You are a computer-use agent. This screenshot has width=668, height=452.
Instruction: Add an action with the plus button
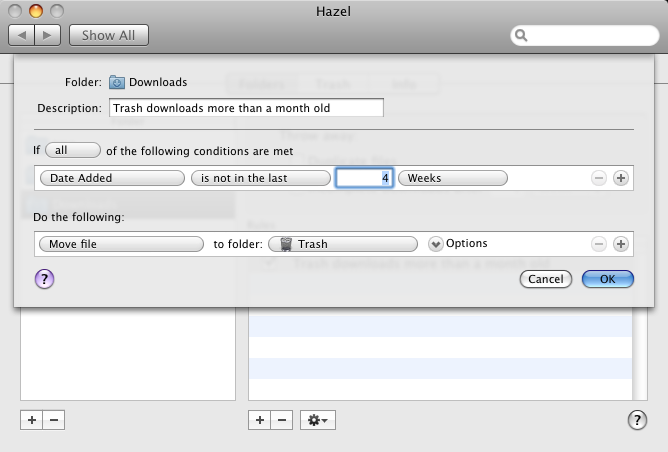pos(621,244)
